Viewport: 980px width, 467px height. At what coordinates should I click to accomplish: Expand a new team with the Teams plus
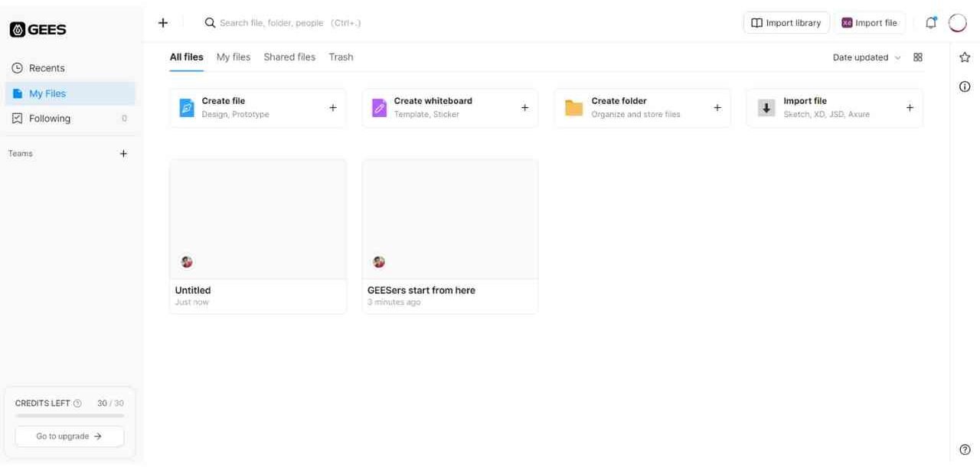[123, 153]
